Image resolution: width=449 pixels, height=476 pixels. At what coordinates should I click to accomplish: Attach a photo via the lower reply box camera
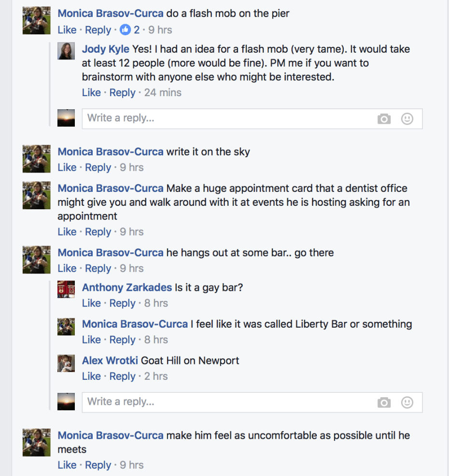(384, 403)
